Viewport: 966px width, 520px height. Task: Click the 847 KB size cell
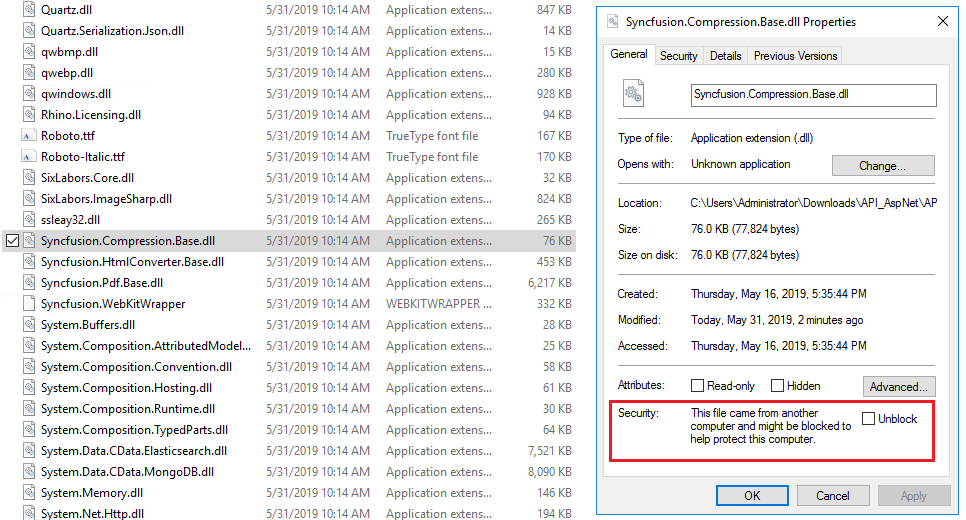pyautogui.click(x=554, y=10)
